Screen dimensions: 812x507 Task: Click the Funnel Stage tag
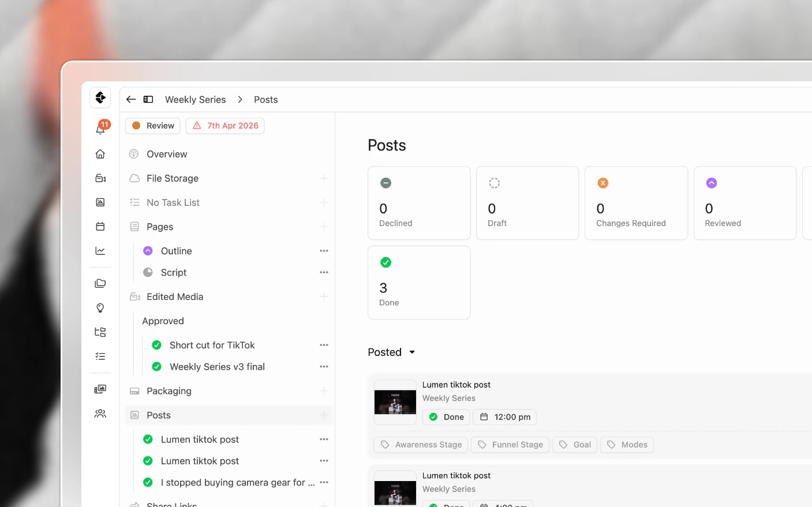pyautogui.click(x=511, y=445)
